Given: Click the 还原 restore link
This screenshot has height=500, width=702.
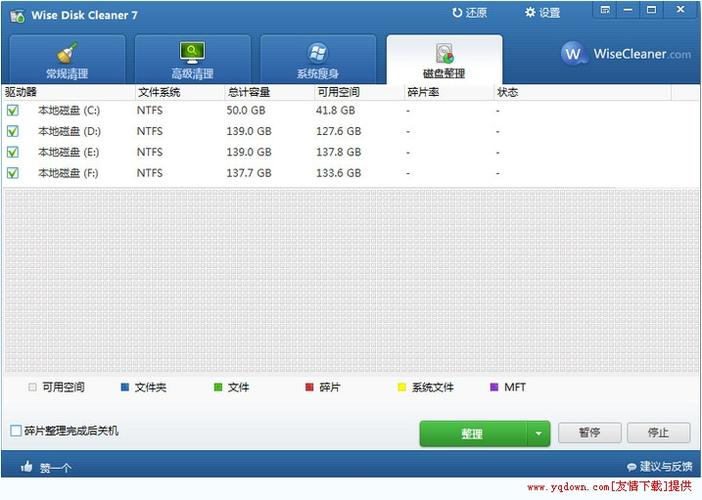Looking at the screenshot, I should (476, 13).
